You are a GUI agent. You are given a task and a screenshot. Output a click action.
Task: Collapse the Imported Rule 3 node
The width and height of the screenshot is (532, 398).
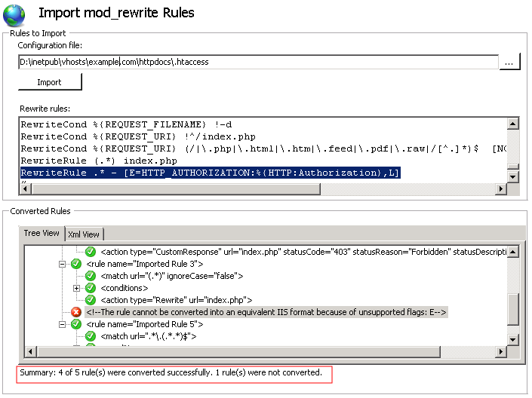[63, 264]
